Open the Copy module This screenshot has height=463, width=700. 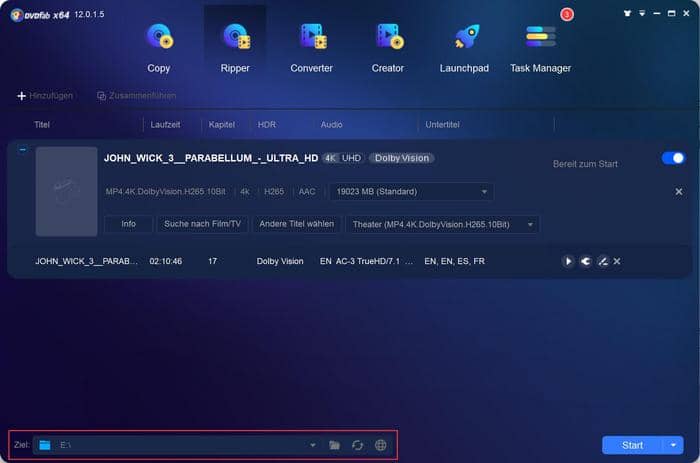pos(158,46)
